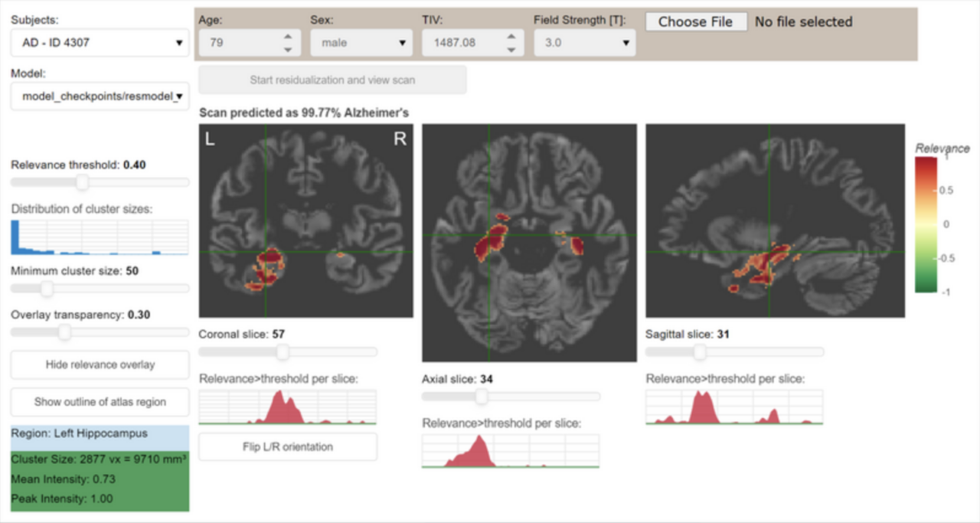This screenshot has height=523, width=980.
Task: Adjust the Overlay transparency slider
Action: click(x=64, y=332)
